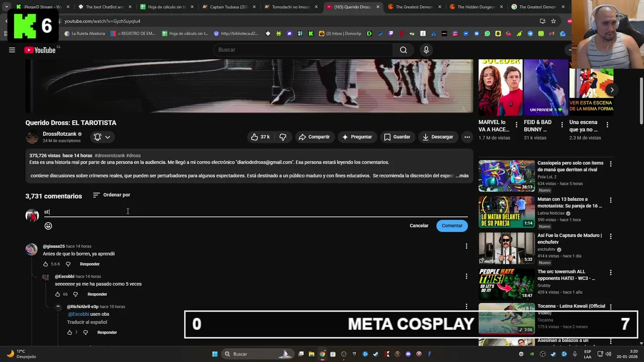
Task: Open the DrossRotzank channel avatar
Action: coord(32,137)
